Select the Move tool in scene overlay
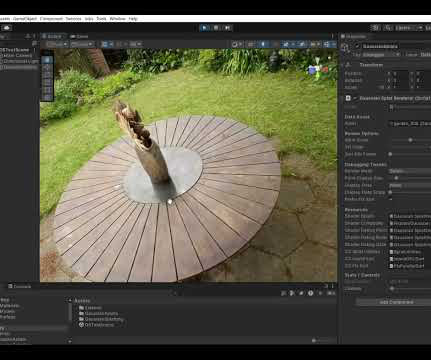Viewport: 431px width, 360px height. pyautogui.click(x=47, y=67)
